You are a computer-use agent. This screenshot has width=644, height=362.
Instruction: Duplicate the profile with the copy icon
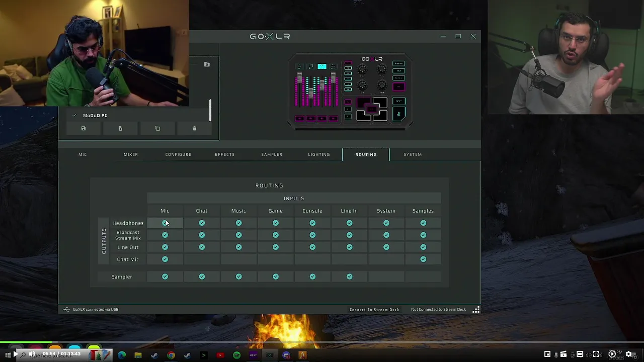click(157, 129)
